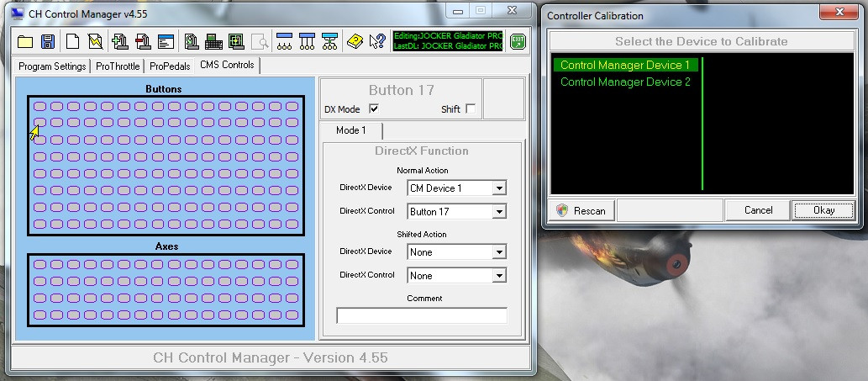Expand Shifted Action DirectX Device dropdown

[499, 252]
